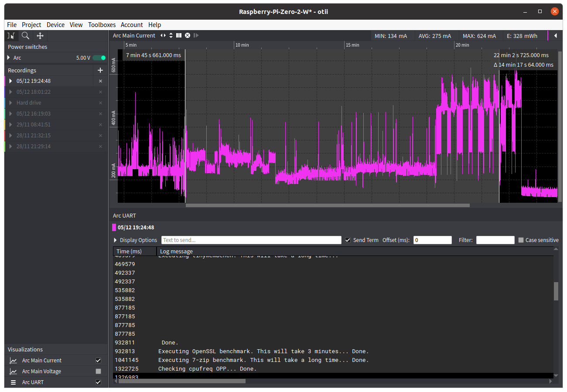The width and height of the screenshot is (567, 392).
Task: Click Arc Main Current graph icon
Action: coord(14,361)
